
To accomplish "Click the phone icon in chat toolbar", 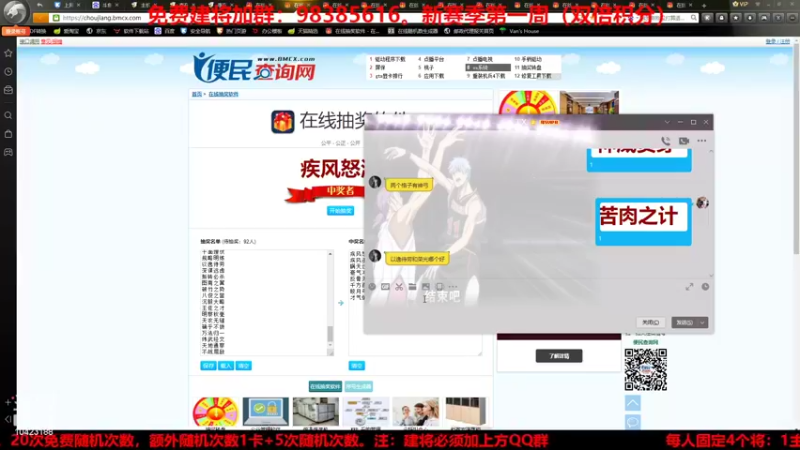I will click(440, 287).
